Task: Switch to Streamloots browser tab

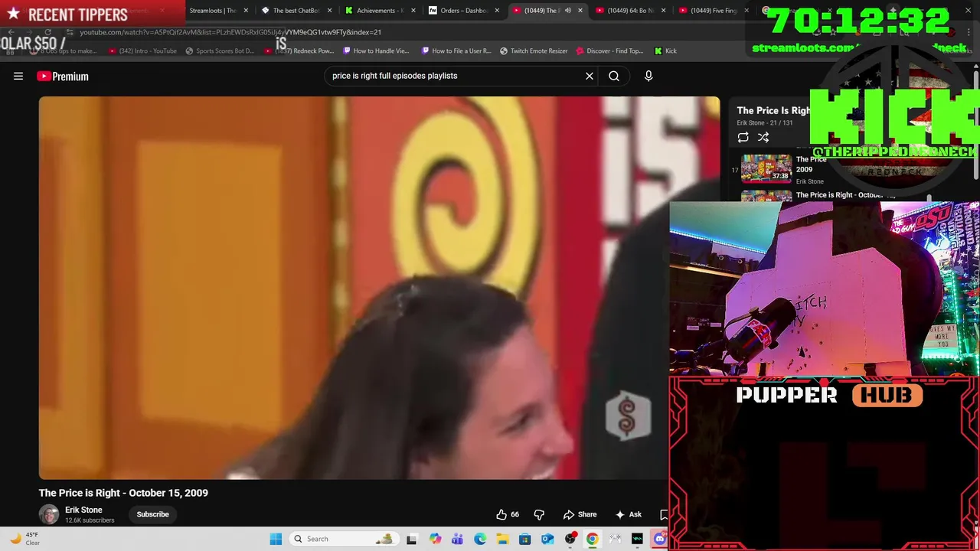Action: [211, 11]
